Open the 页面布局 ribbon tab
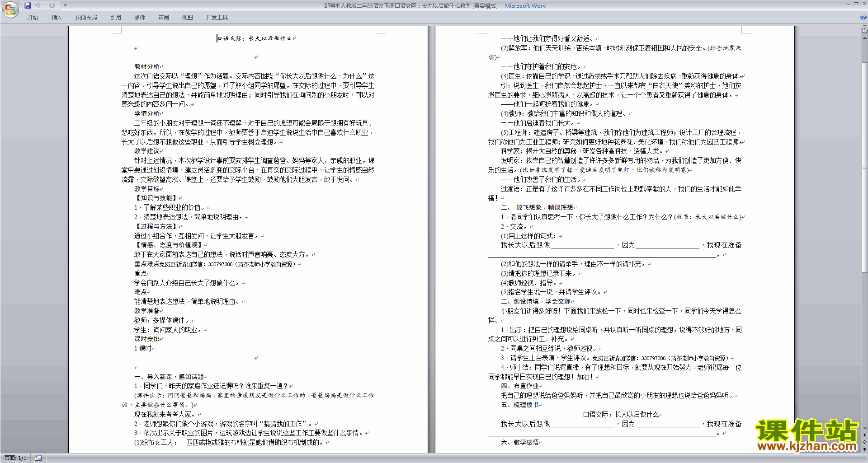868x463 pixels. point(86,18)
